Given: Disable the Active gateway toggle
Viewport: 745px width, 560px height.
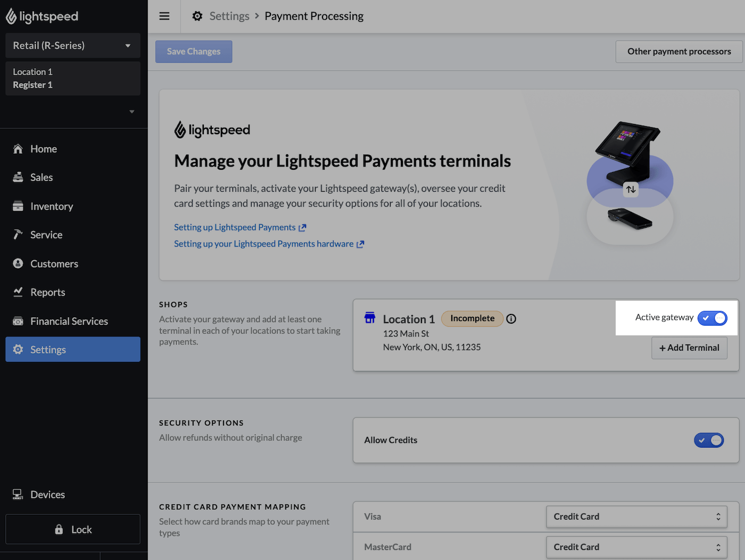Looking at the screenshot, I should 712,318.
